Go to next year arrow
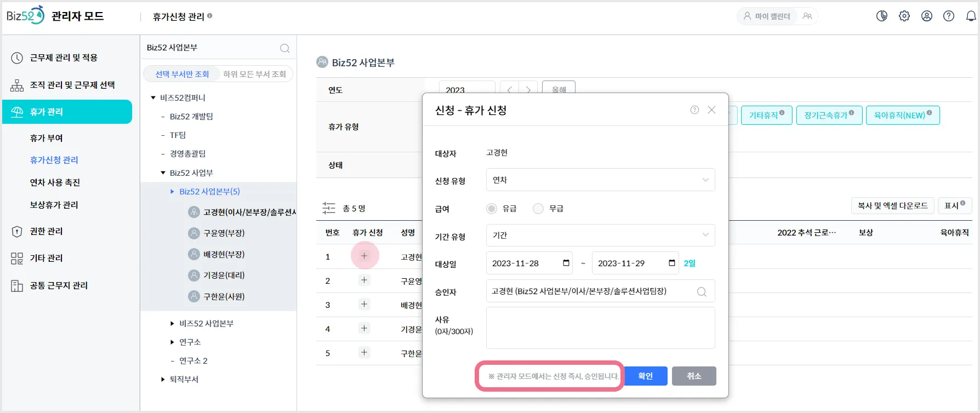 pos(528,89)
